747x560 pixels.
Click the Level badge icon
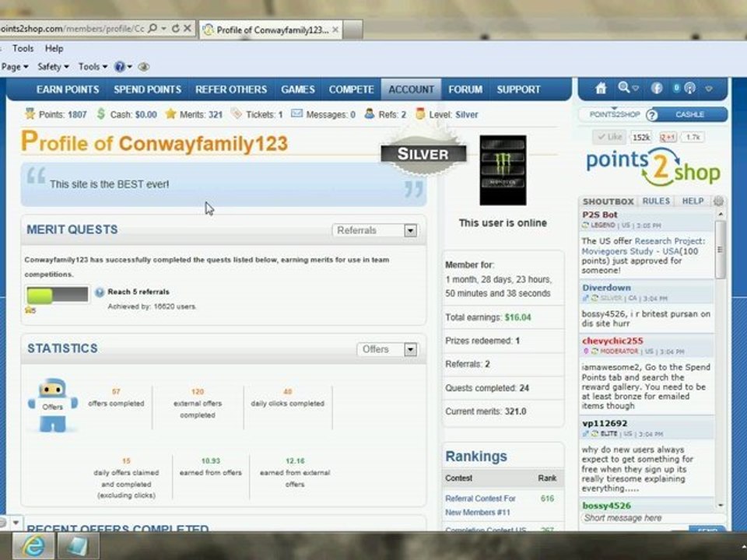tap(419, 114)
